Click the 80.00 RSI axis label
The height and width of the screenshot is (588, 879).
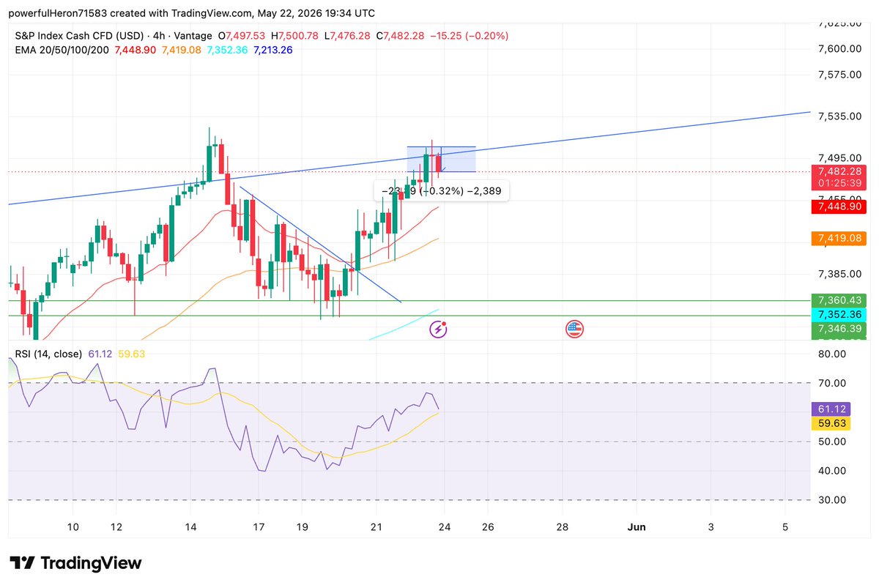tap(832, 354)
